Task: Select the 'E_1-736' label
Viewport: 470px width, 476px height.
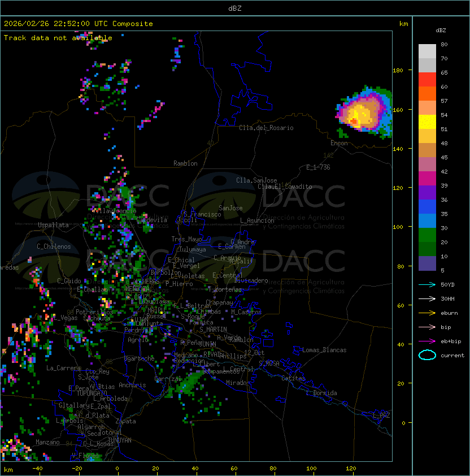Action: (x=318, y=167)
